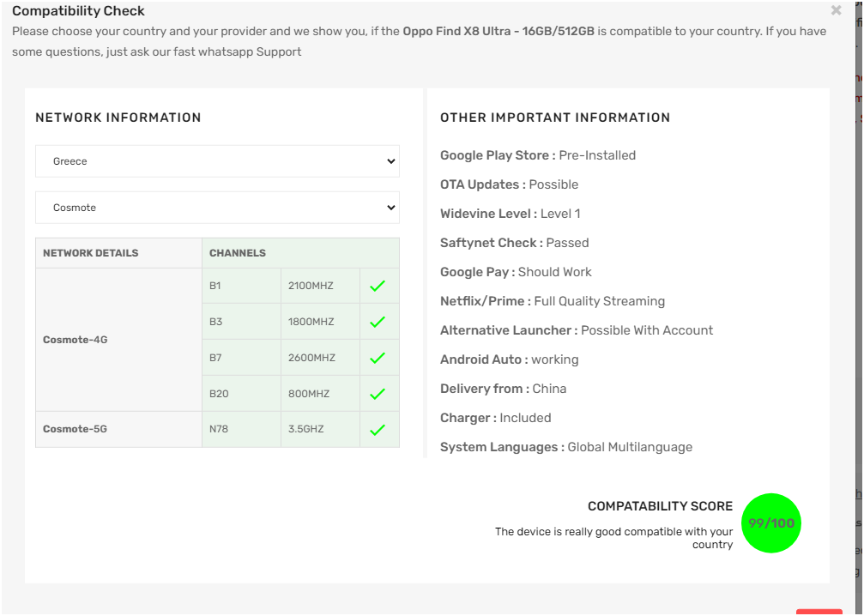Open the Greece country dropdown

tap(217, 161)
